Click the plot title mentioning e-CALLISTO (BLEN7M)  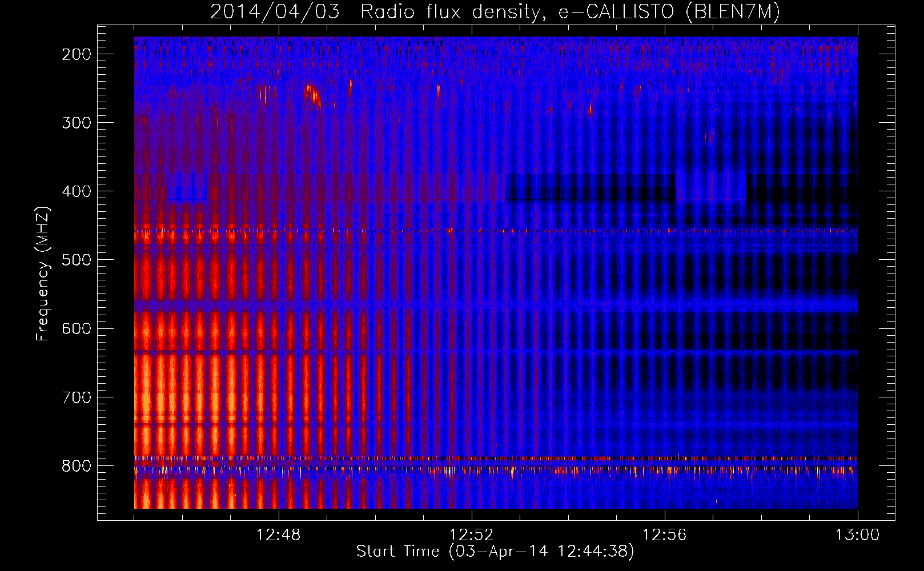coord(495,12)
